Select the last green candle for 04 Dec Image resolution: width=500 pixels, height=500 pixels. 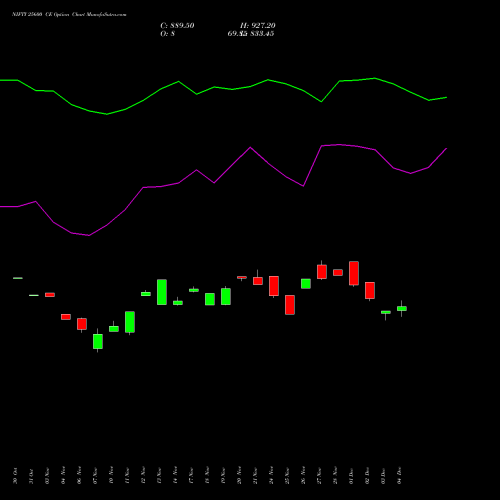pos(402,309)
